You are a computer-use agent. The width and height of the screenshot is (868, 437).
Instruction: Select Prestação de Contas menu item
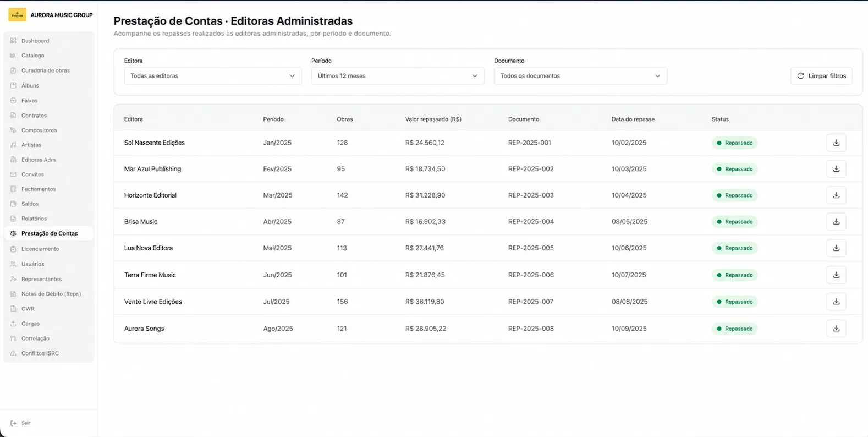click(x=48, y=233)
